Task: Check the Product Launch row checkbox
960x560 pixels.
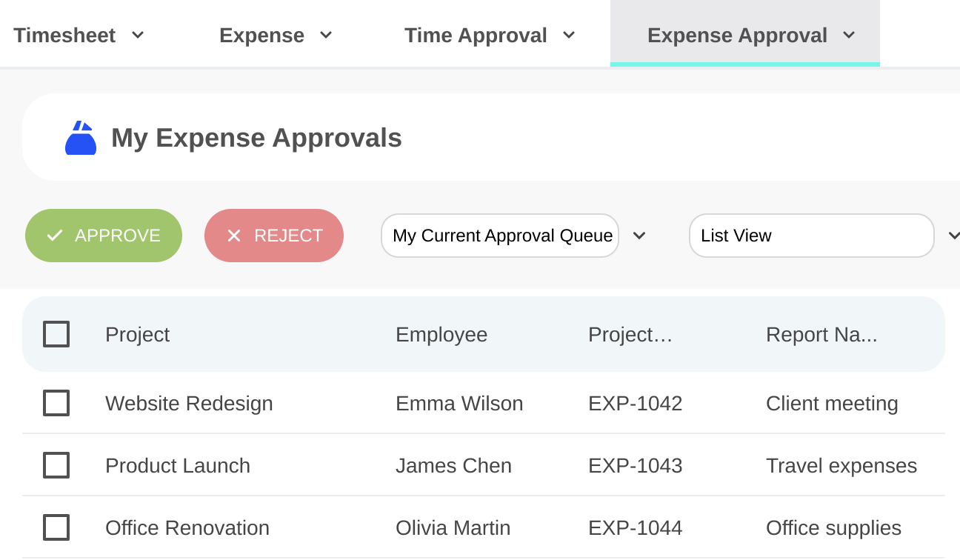Action: point(56,465)
